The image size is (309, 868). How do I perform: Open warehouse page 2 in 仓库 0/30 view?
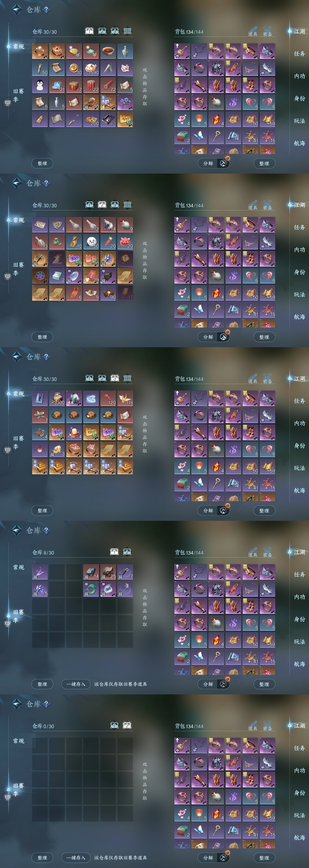(x=127, y=725)
